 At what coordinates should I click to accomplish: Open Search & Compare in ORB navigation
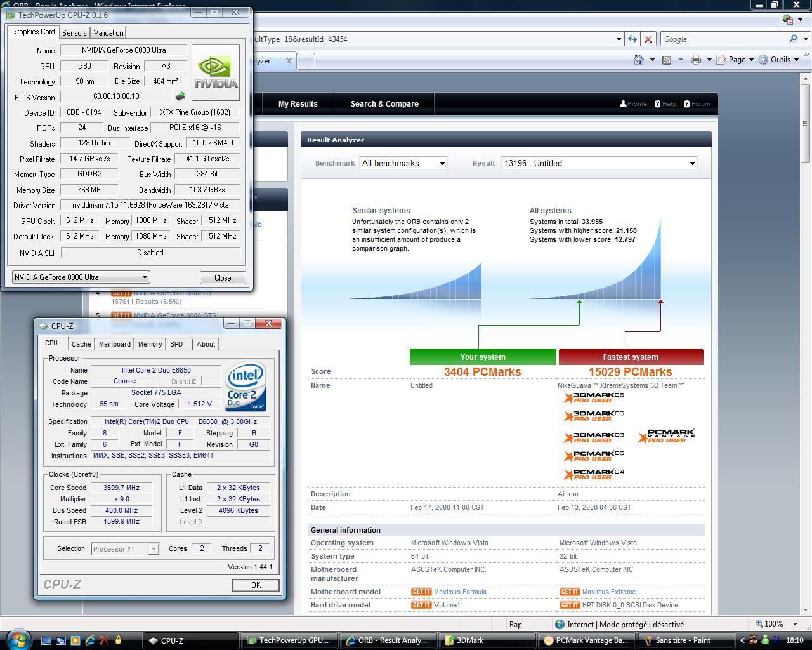[384, 103]
